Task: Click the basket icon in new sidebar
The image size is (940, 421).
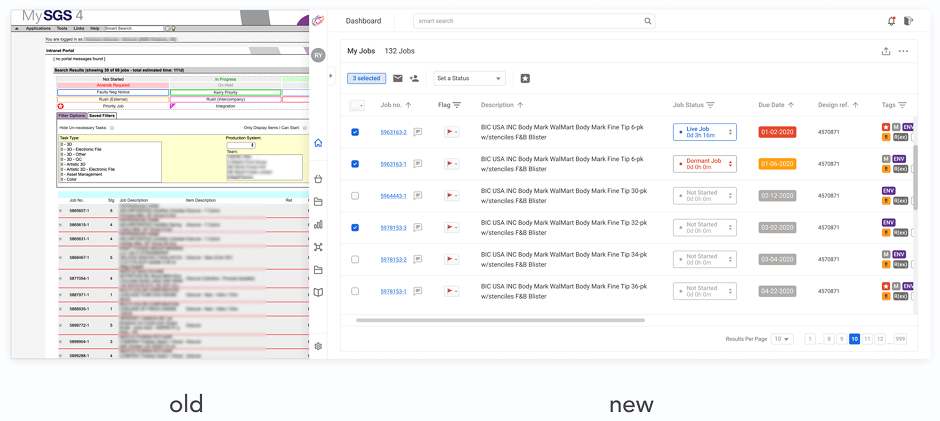Action: 318,179
